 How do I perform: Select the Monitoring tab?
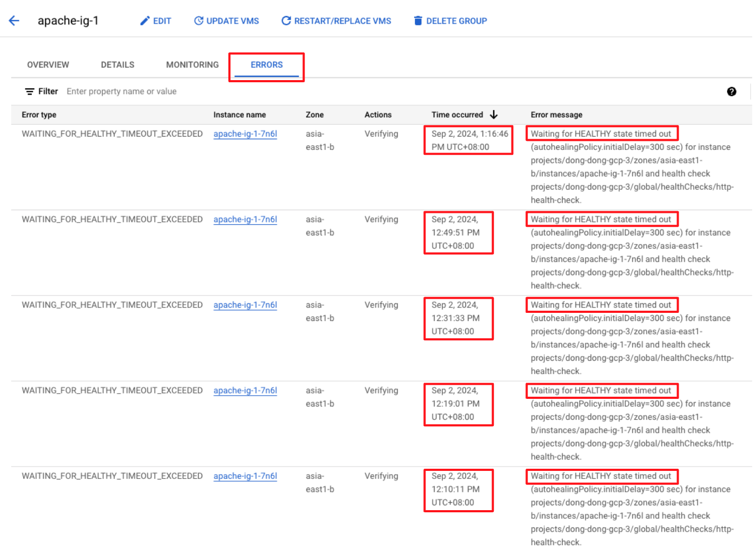pyautogui.click(x=192, y=65)
